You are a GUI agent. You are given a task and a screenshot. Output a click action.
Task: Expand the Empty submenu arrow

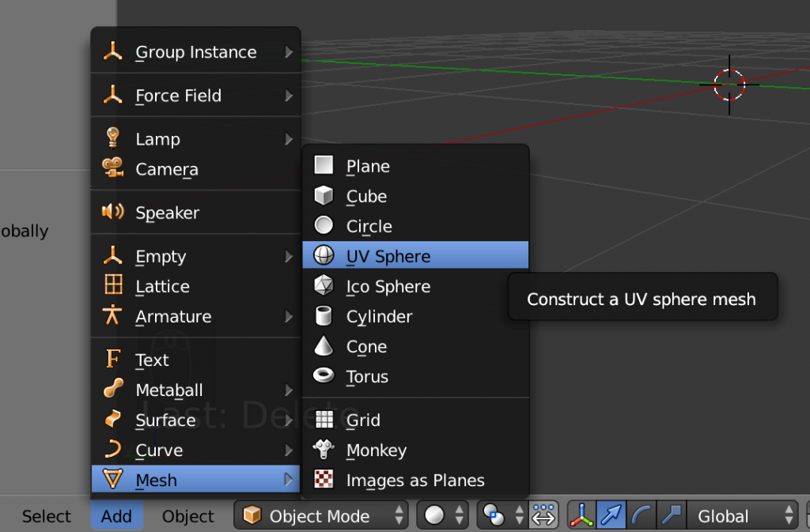(x=289, y=256)
